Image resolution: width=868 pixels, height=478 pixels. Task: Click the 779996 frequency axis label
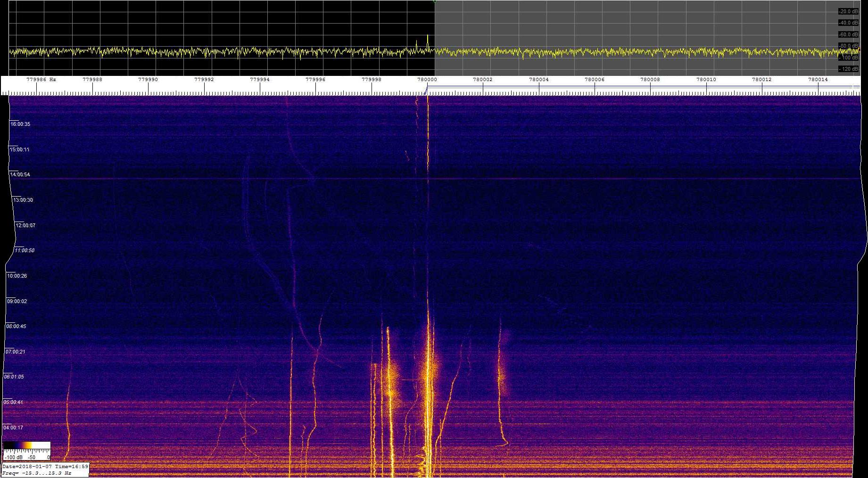point(315,80)
